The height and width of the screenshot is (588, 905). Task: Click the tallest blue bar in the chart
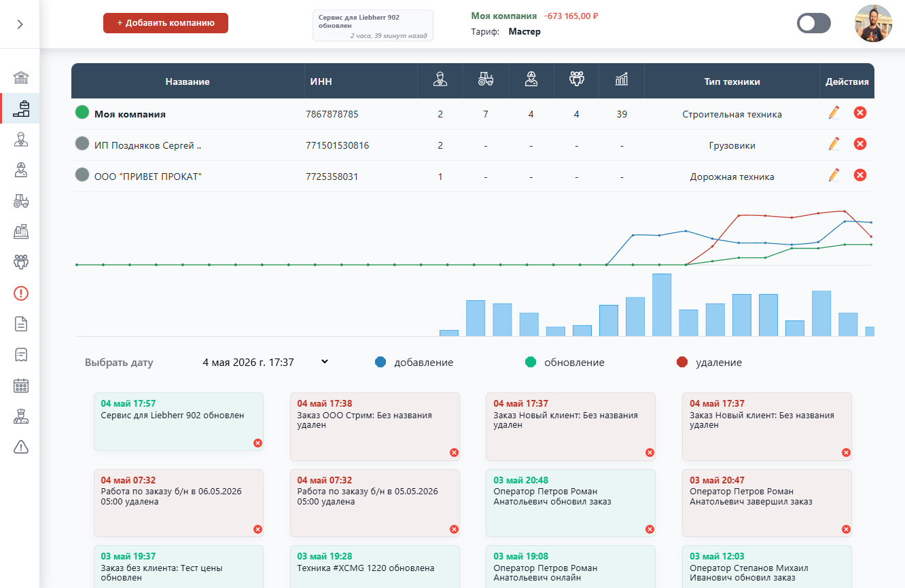[662, 305]
